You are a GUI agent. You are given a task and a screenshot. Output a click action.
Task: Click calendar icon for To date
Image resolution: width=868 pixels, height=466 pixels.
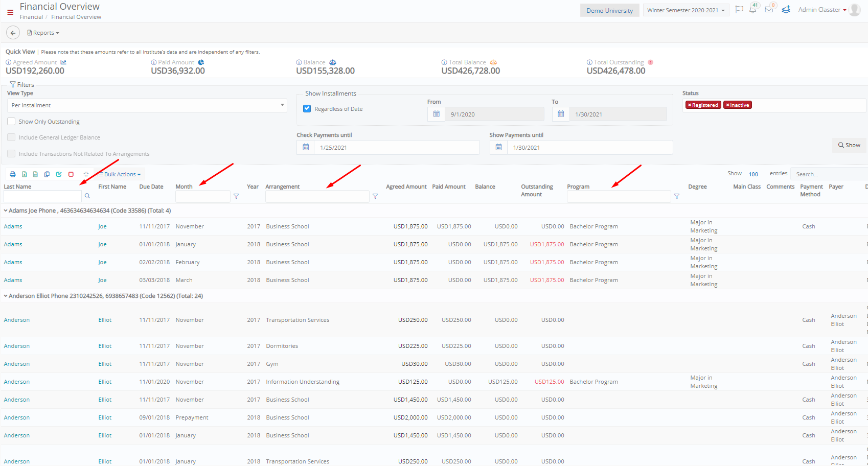[561, 114]
